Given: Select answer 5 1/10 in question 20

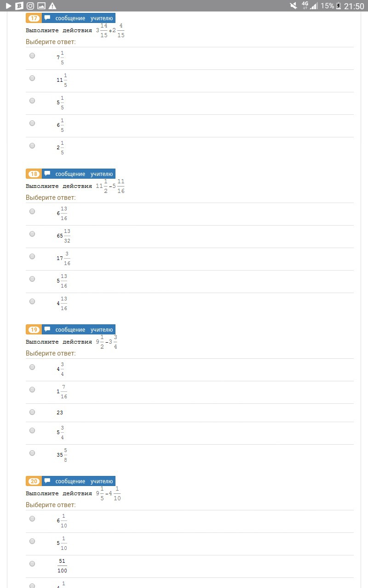Looking at the screenshot, I should (x=32, y=541).
